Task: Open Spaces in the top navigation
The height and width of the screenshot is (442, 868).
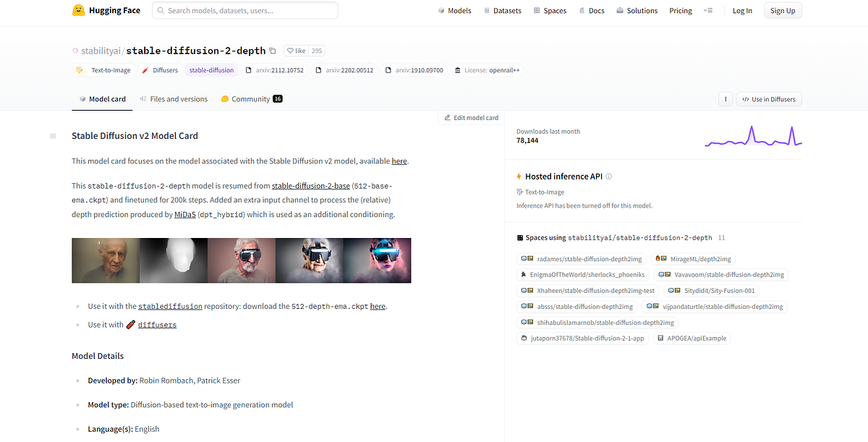Action: [x=550, y=11]
